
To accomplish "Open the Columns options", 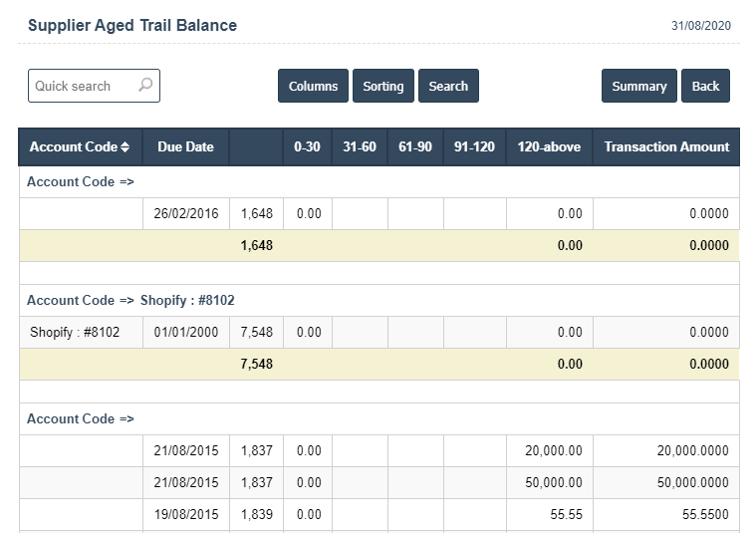I will 313,86.
